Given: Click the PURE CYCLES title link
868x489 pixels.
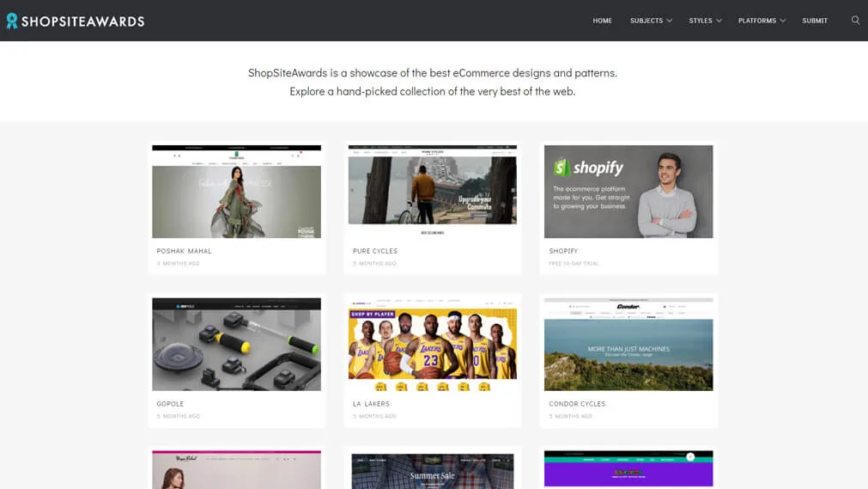Looking at the screenshot, I should 375,251.
